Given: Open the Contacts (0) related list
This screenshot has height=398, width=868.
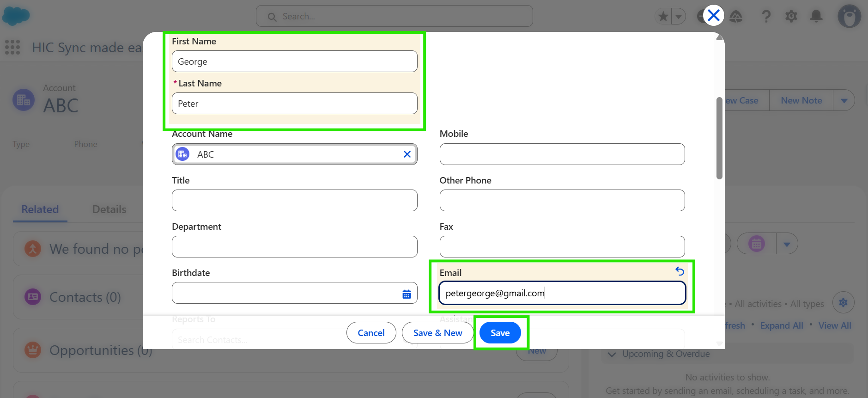Looking at the screenshot, I should click(85, 297).
